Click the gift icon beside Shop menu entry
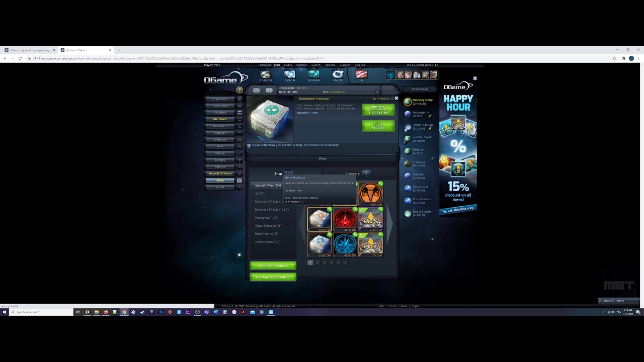The height and width of the screenshot is (362, 644). coord(239,180)
